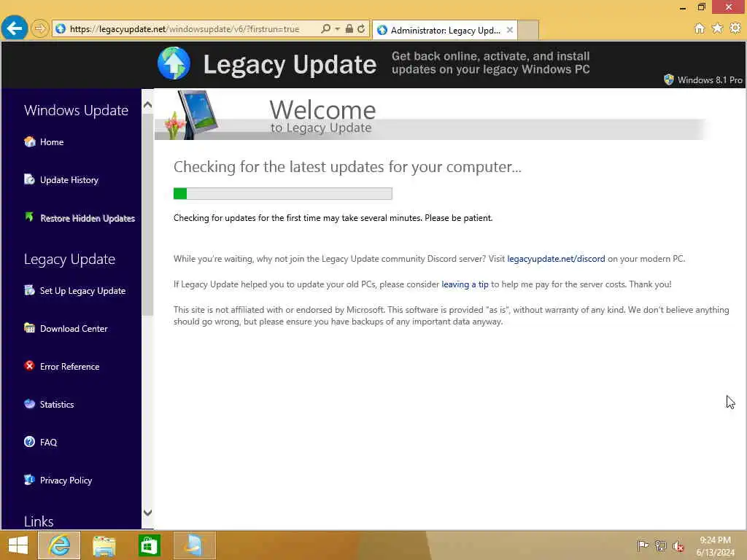Screen dimensions: 747x560
Task: Click the Privacy Policy icon
Action: 29,480
